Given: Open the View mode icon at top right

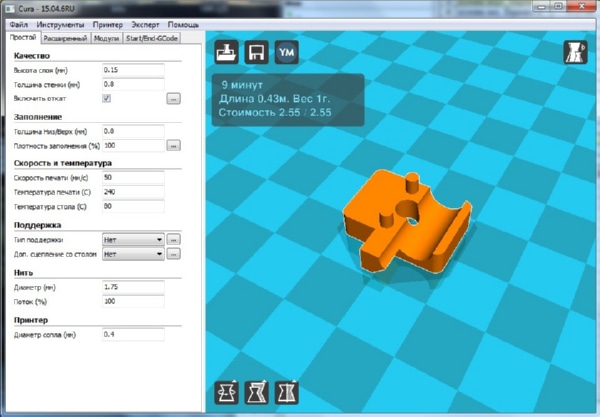Looking at the screenshot, I should tap(576, 52).
